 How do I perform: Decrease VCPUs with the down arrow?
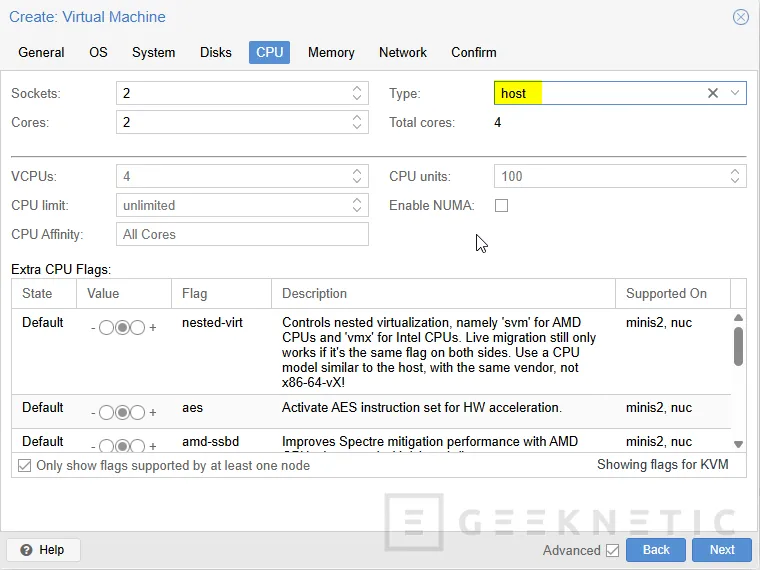(357, 181)
